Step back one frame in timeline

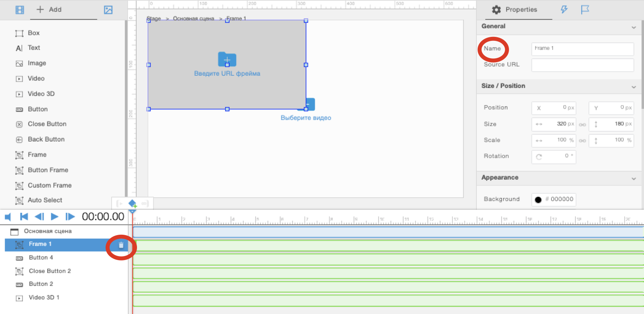click(x=39, y=216)
